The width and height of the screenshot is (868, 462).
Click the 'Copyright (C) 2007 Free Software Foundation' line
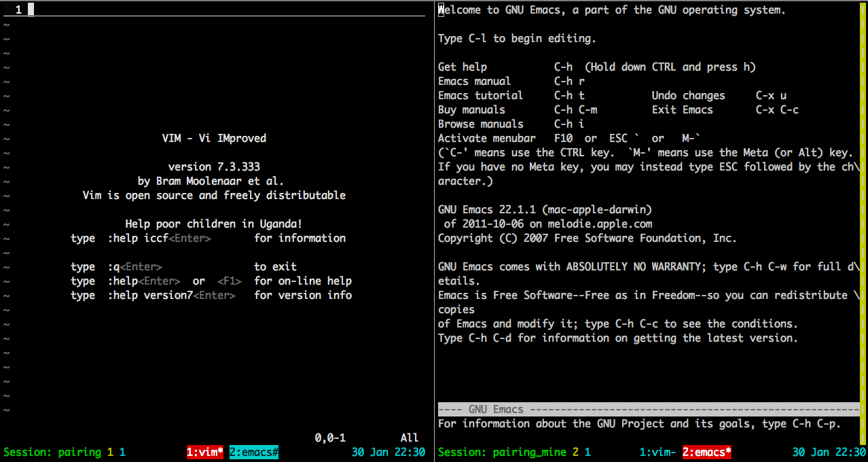coord(587,238)
